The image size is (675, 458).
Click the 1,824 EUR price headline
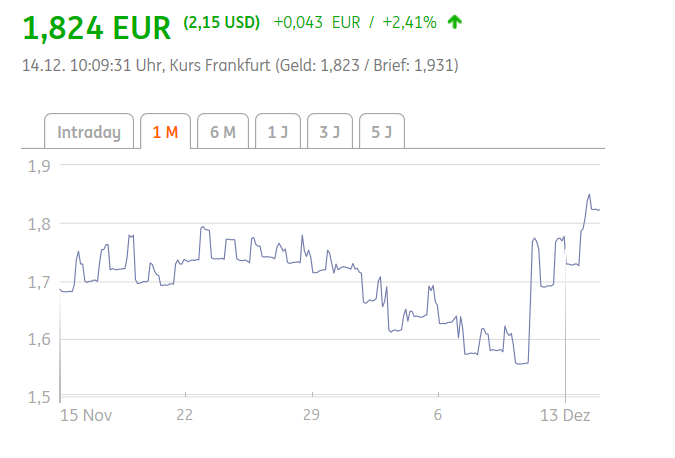(97, 27)
